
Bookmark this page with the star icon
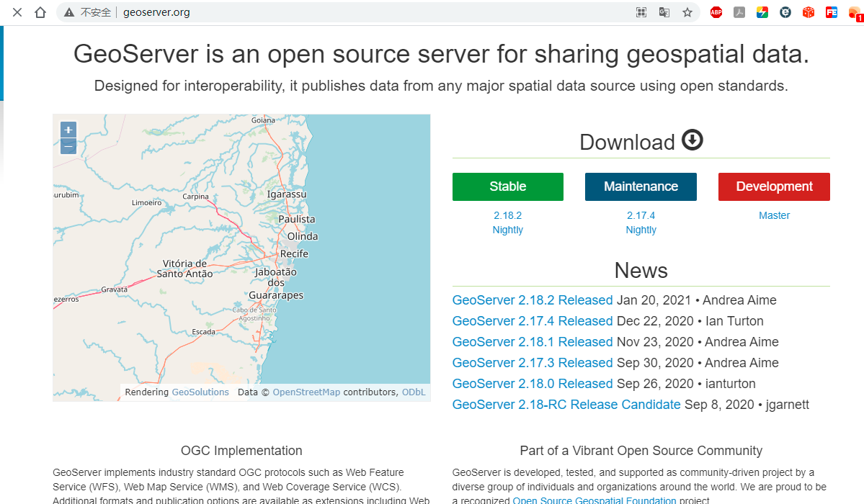click(687, 12)
